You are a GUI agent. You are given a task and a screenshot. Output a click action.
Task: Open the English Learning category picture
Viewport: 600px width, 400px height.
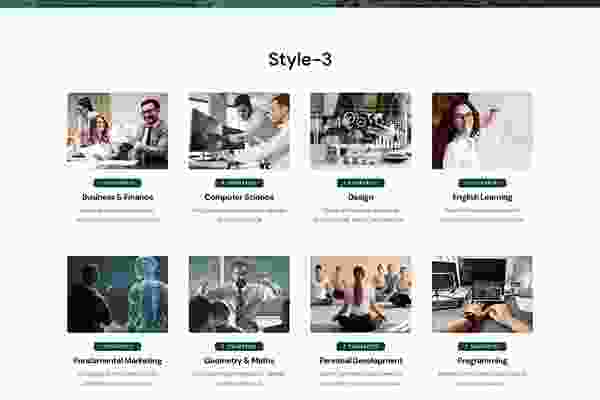point(482,131)
